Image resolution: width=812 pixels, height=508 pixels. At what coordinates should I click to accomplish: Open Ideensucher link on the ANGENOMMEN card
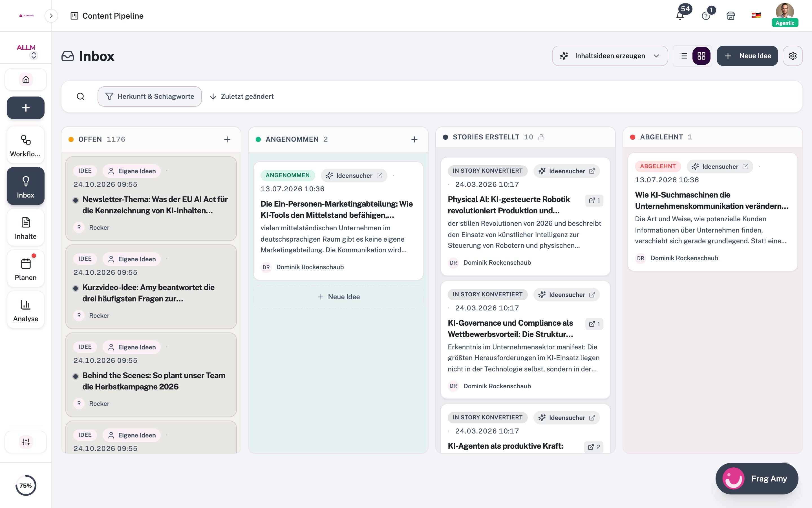click(354, 175)
